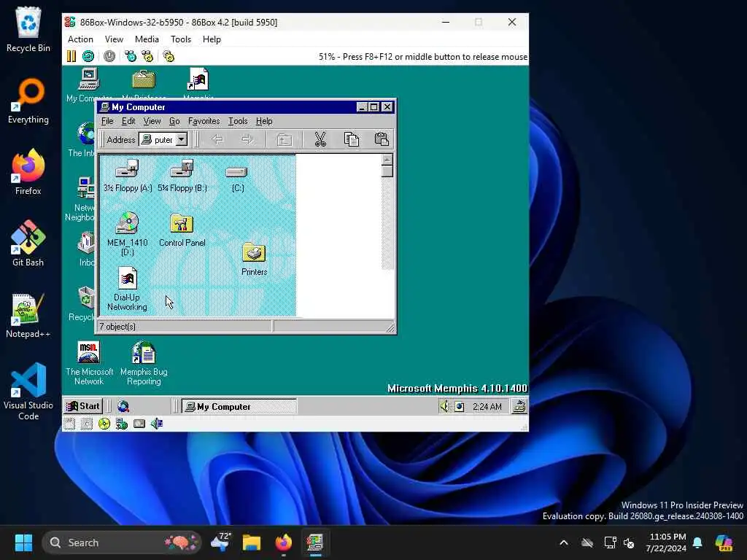Click first floppy icon in 86Box status bar
The image size is (747, 560).
tap(69, 424)
